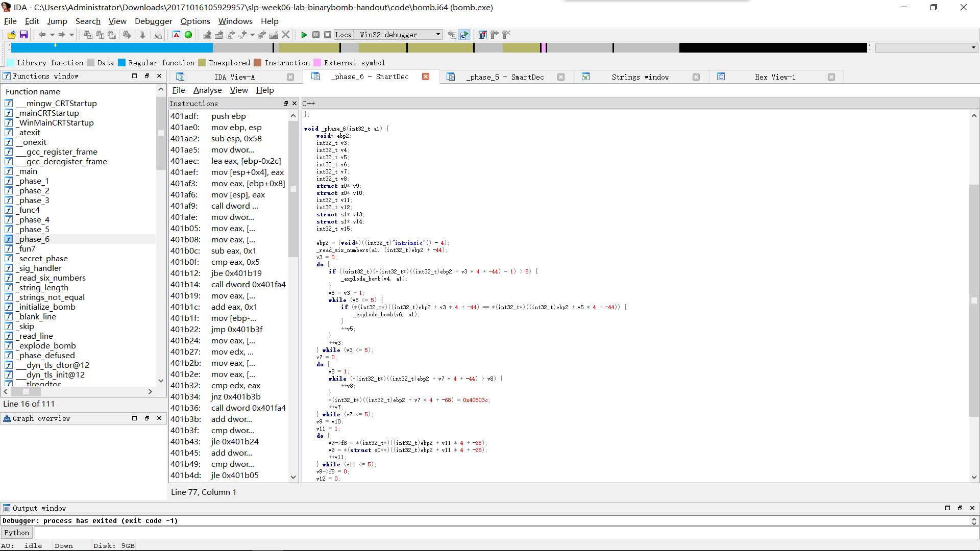This screenshot has height=551, width=980.
Task: Click the large X delete toolbar icon
Action: [286, 35]
